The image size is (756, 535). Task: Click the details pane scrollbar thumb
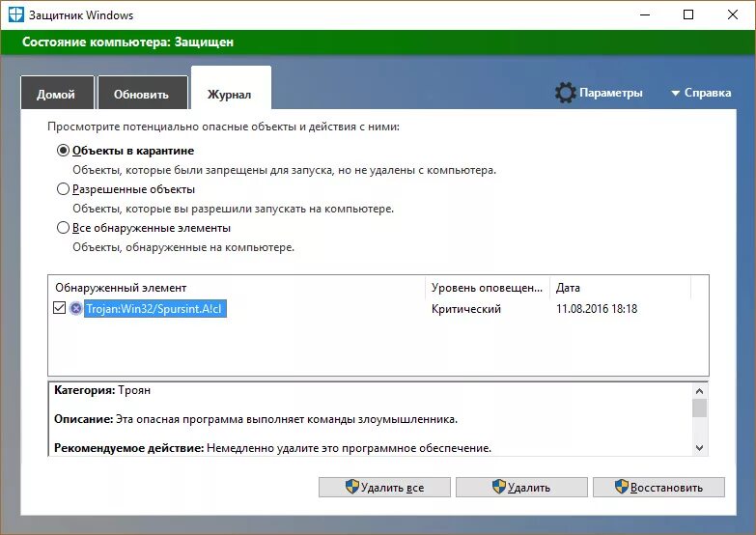point(700,408)
